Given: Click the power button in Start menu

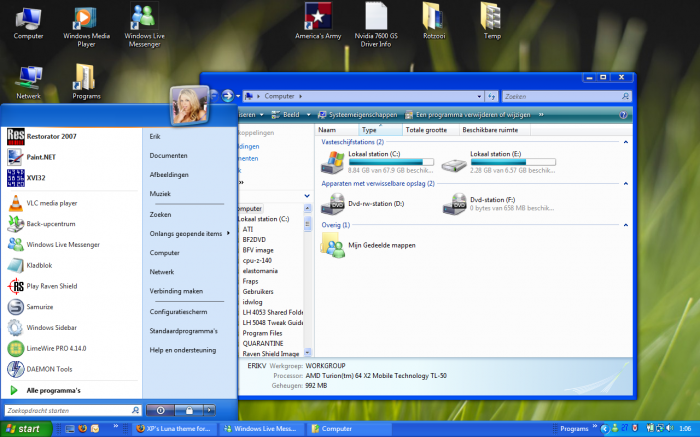Looking at the screenshot, I should (160, 410).
